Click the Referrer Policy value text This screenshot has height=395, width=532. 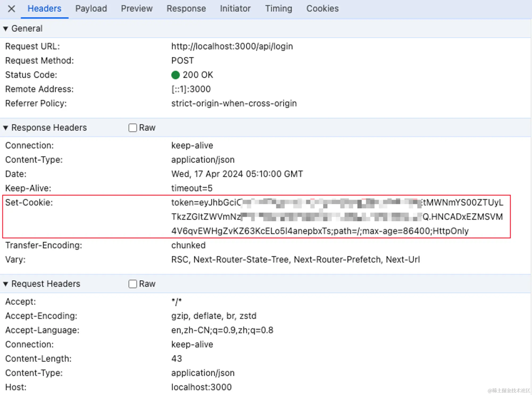point(234,103)
